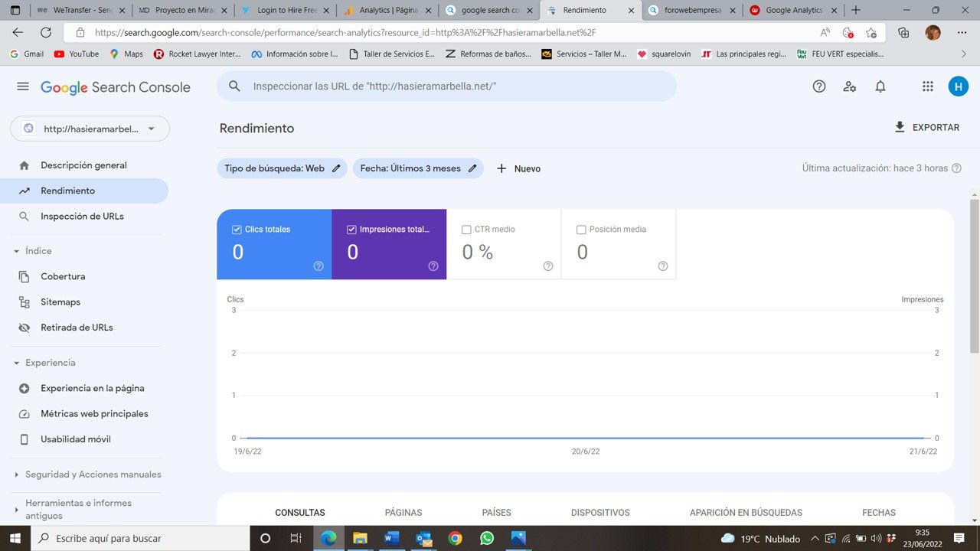Click the URL inspection search field
This screenshot has height=551, width=980.
(446, 86)
